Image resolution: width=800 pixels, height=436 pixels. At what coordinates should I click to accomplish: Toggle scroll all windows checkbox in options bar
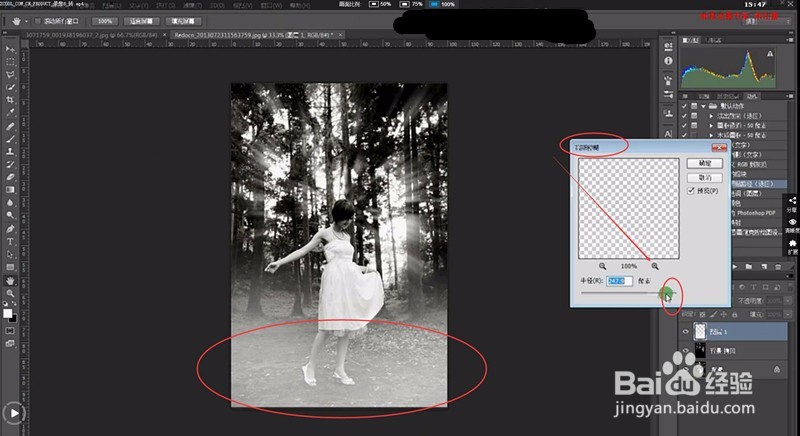[38, 21]
